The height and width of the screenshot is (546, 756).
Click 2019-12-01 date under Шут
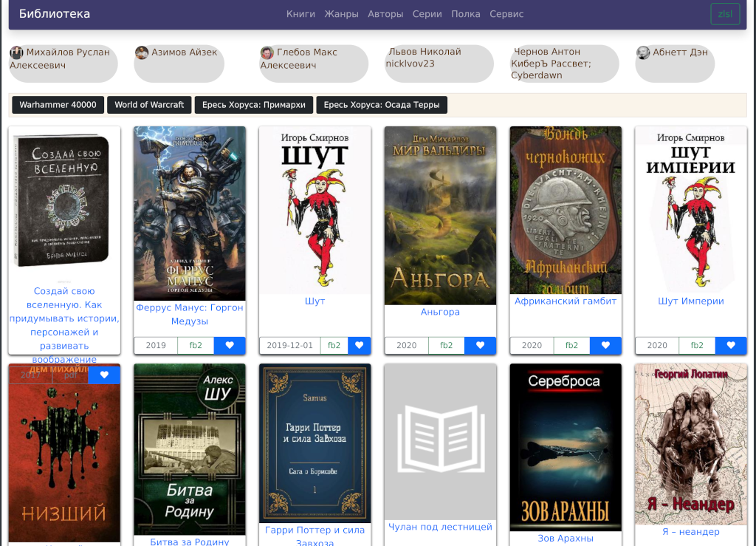[x=289, y=345]
